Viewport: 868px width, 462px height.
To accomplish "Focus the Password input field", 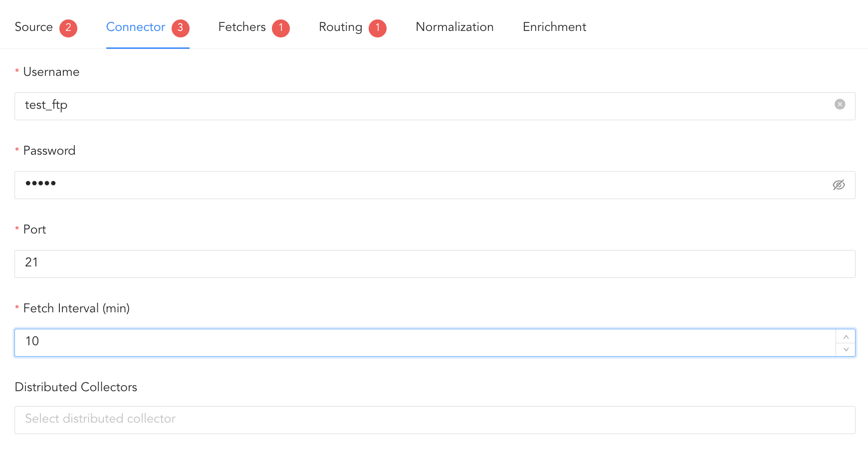I will [424, 185].
